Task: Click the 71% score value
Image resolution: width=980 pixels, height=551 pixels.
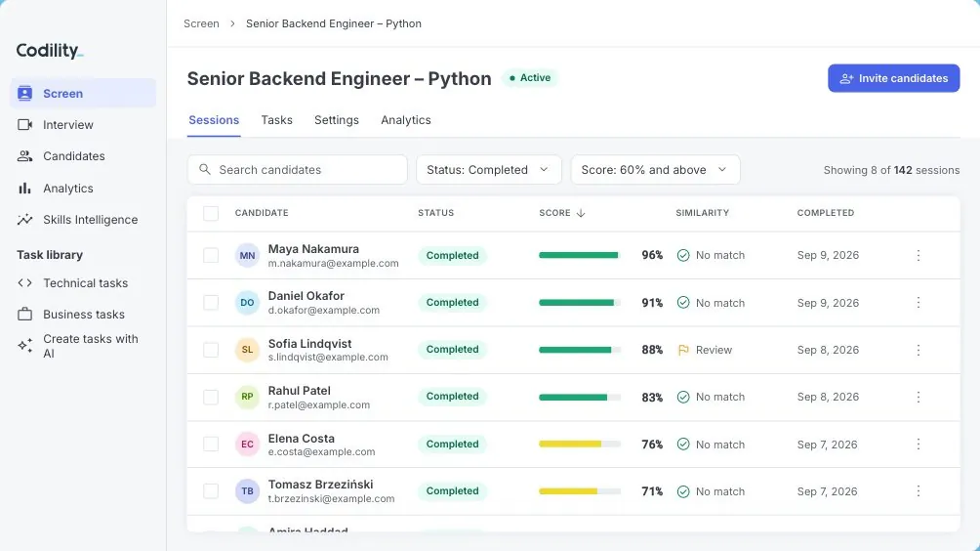Action: (x=652, y=491)
